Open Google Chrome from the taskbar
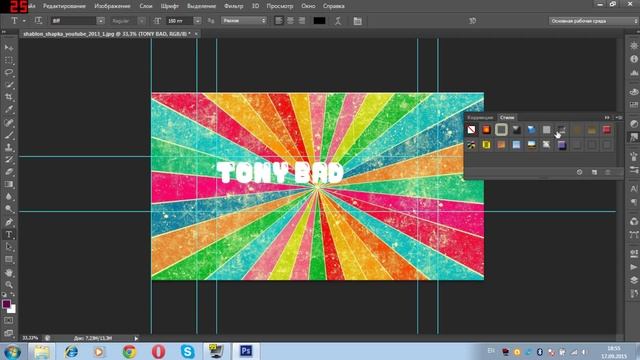Image resolution: width=640 pixels, height=360 pixels. click(129, 351)
